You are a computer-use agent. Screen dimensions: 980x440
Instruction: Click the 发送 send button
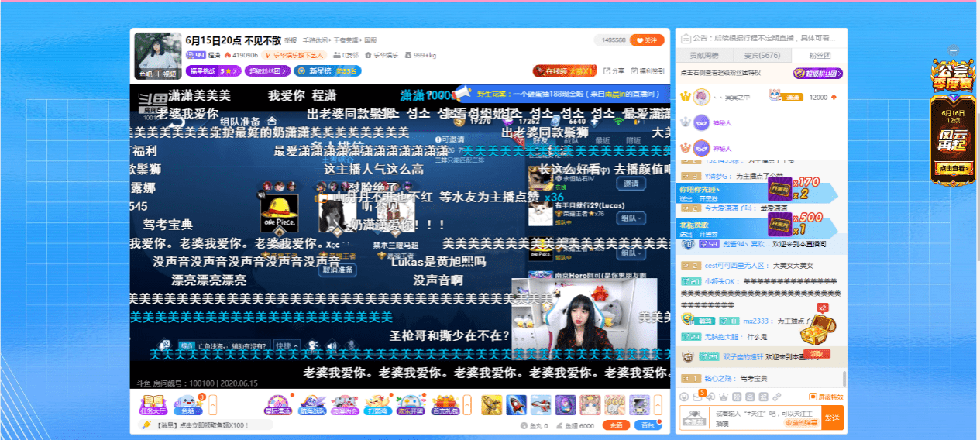click(x=832, y=418)
